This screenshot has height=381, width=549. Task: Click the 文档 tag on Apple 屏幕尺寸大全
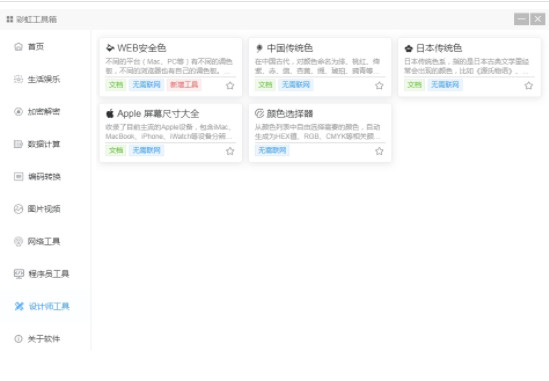(116, 150)
